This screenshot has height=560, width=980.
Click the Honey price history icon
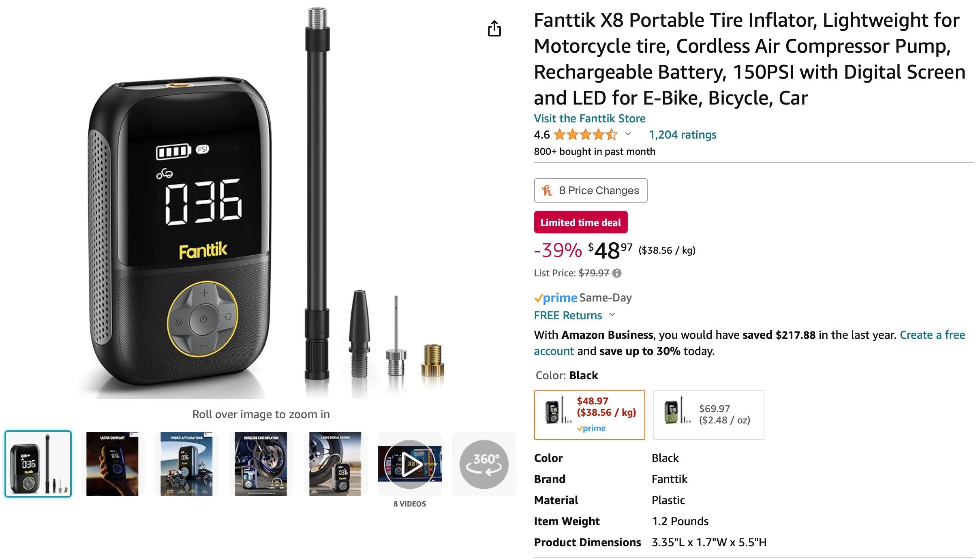pos(547,190)
